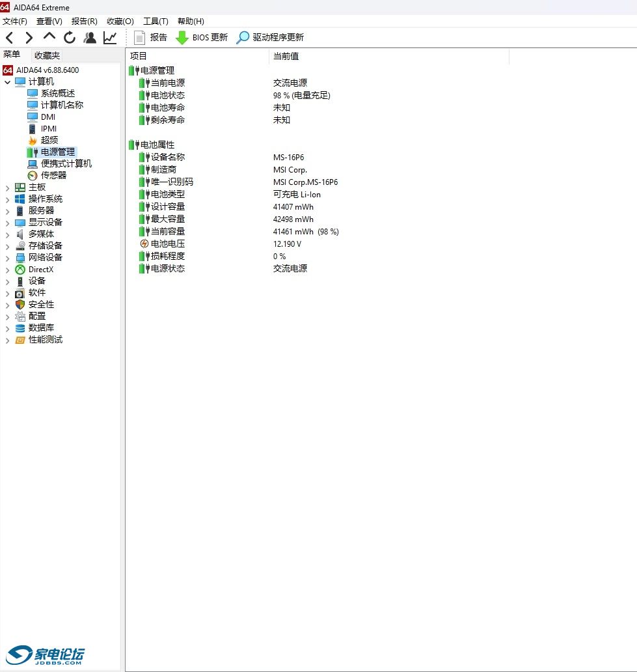Open the 查看(V) menu

click(49, 21)
